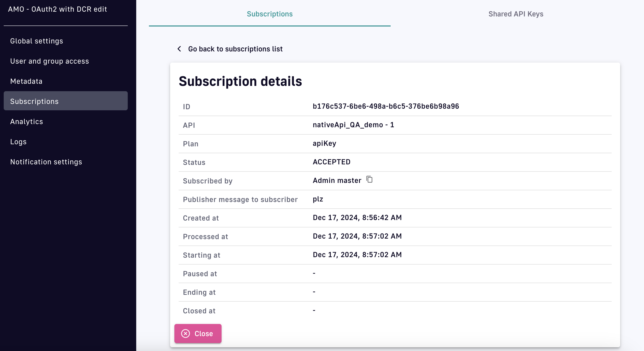Screen dimensions: 644x351
Task: Open the Analytics page
Action: coord(27,121)
